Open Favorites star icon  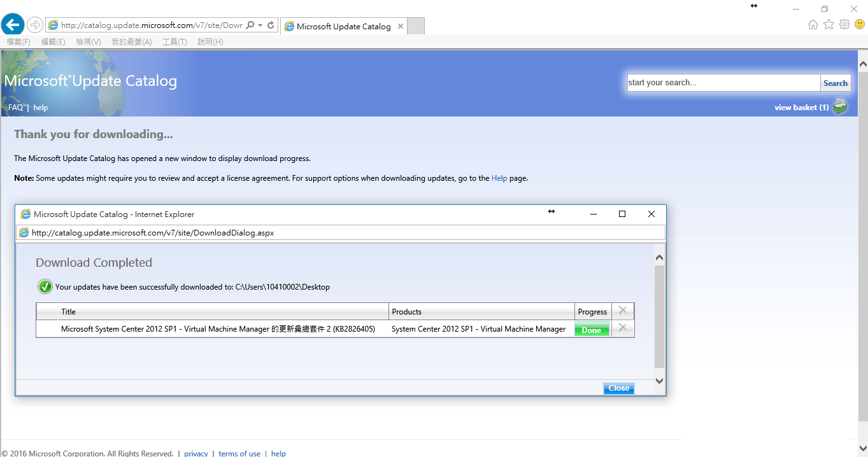point(829,25)
